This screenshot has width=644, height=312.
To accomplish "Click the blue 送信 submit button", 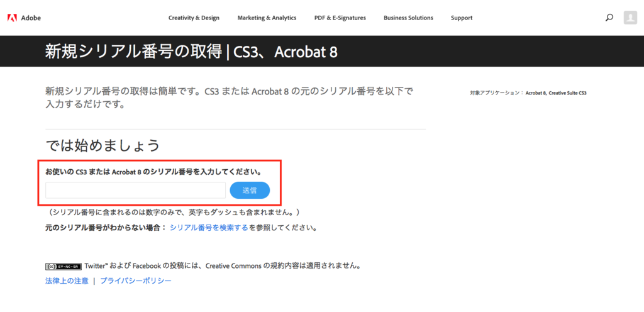I will click(250, 191).
